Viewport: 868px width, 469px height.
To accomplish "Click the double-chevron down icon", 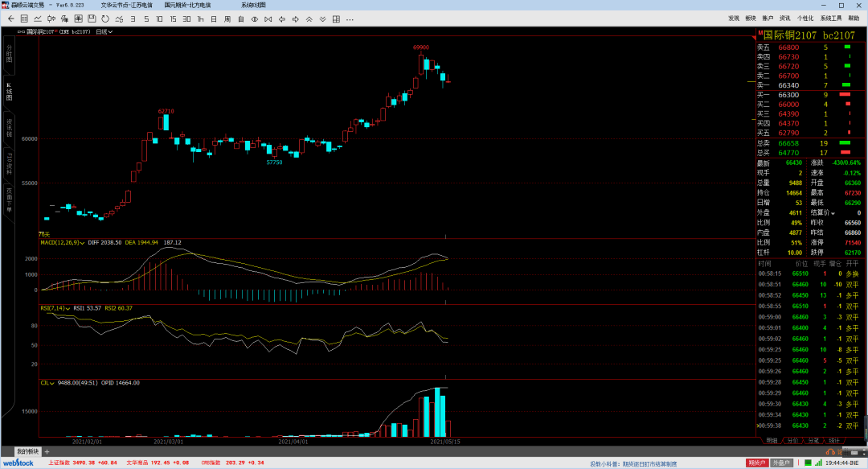I will pos(323,19).
